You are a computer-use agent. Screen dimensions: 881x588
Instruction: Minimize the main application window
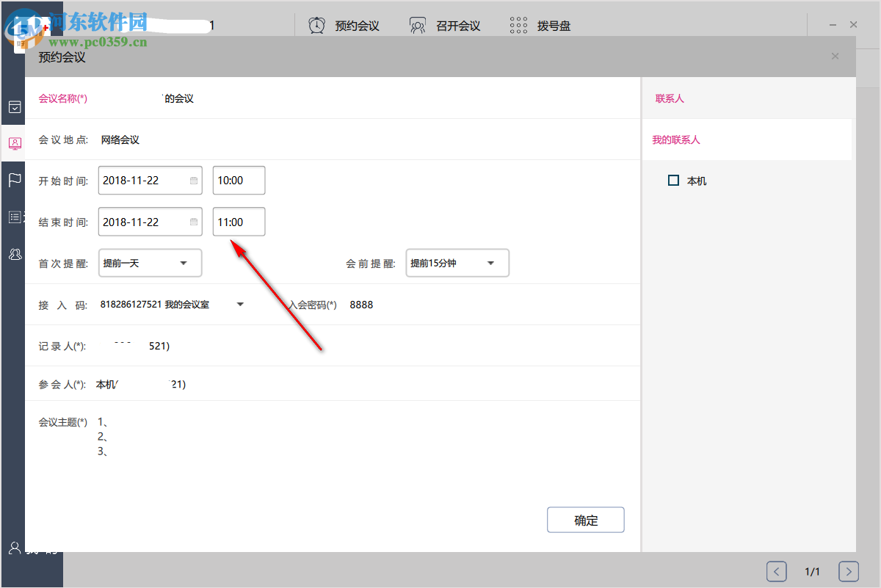coord(833,25)
